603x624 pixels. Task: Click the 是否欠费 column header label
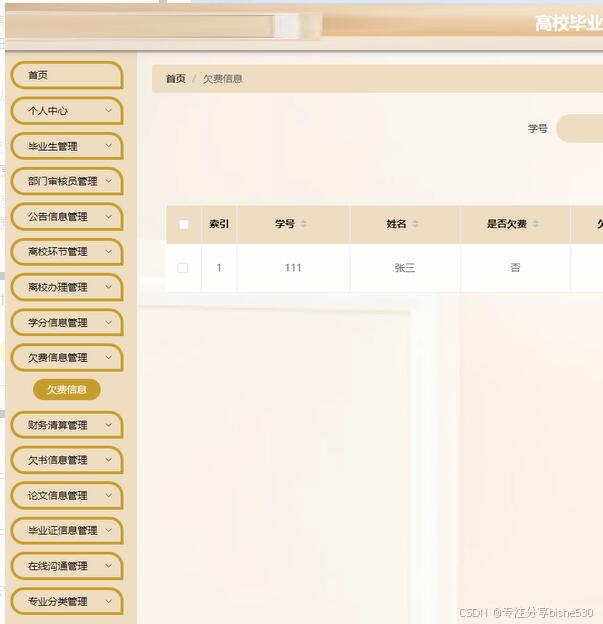[507, 224]
